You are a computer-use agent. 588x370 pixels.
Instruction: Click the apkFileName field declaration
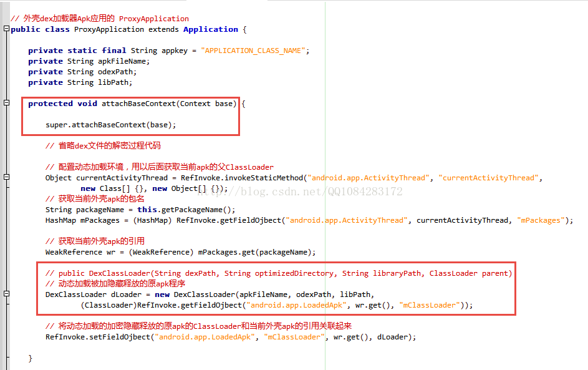(x=89, y=61)
